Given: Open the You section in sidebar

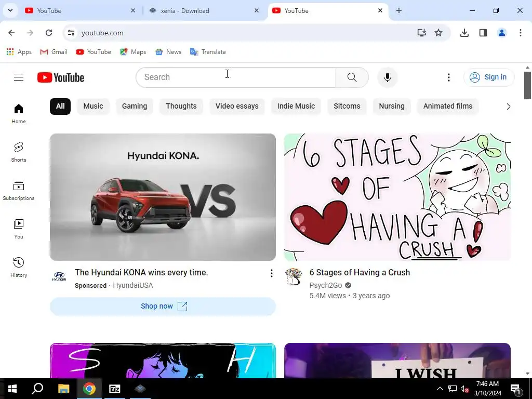Looking at the screenshot, I should click(19, 229).
